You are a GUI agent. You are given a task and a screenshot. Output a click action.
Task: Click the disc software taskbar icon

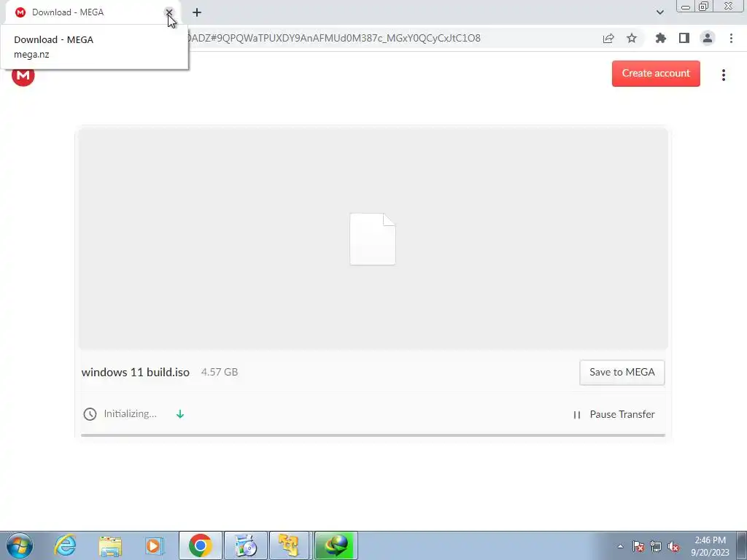245,545
